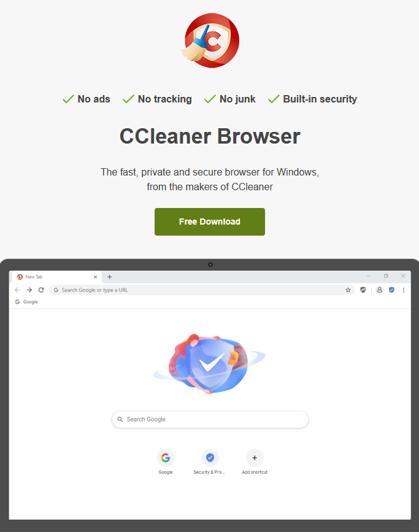Click the Free Download button

[210, 222]
